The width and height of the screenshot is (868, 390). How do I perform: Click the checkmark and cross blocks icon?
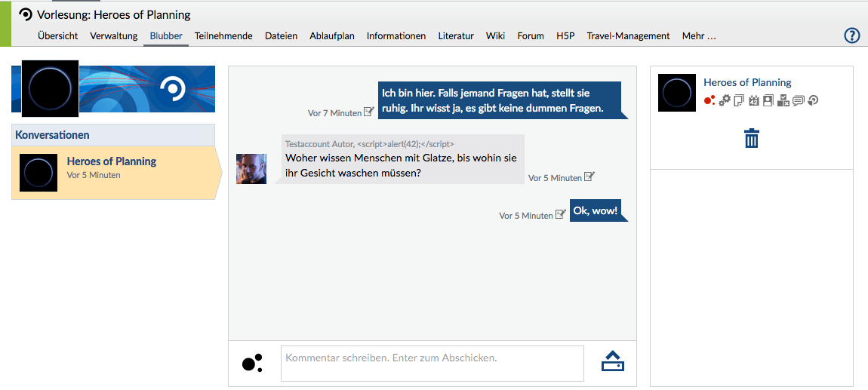coord(783,100)
